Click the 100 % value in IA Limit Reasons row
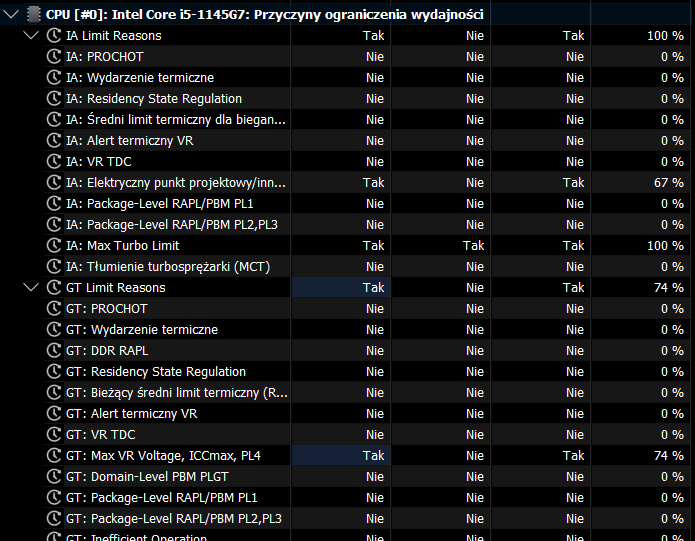The height and width of the screenshot is (541, 695). 665,35
